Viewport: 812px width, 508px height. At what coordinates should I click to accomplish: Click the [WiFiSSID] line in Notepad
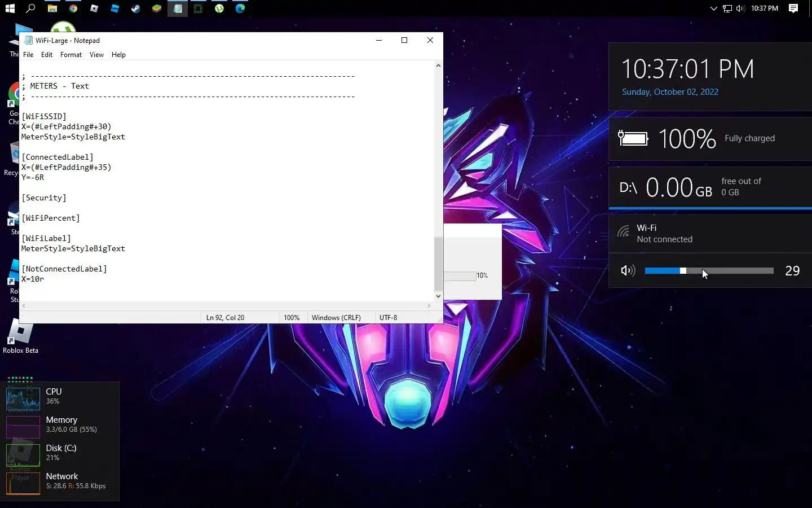tap(44, 116)
